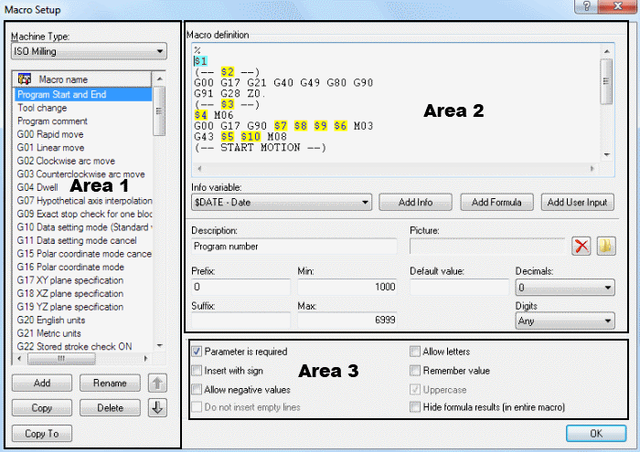
Task: Enable Allow letters checkbox
Action: point(415,351)
